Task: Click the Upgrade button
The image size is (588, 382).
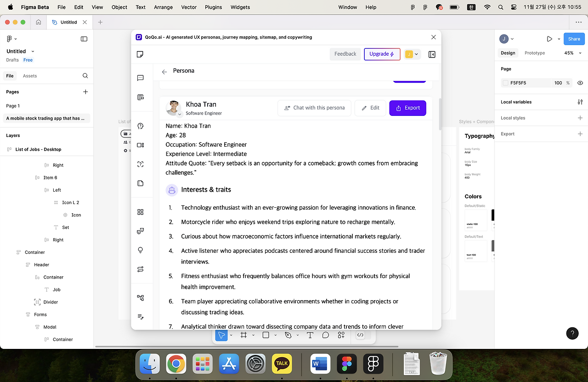Action: pyautogui.click(x=382, y=54)
